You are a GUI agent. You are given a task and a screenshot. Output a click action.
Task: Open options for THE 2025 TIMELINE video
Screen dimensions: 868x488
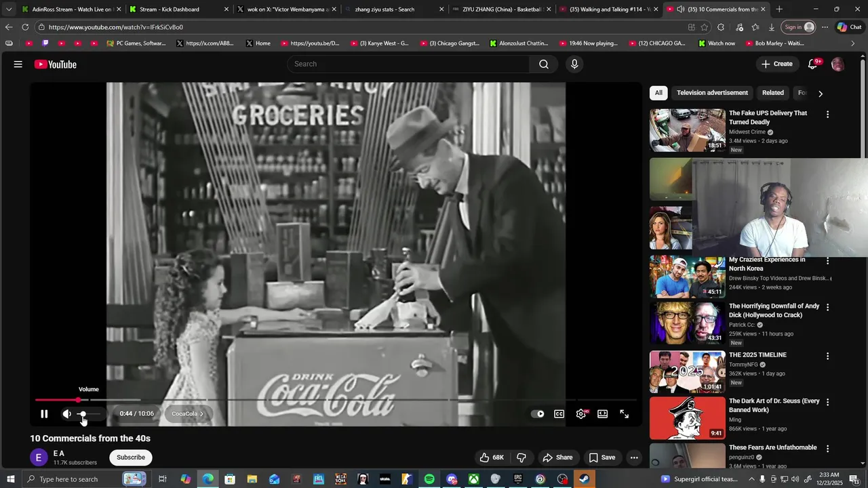point(827,356)
